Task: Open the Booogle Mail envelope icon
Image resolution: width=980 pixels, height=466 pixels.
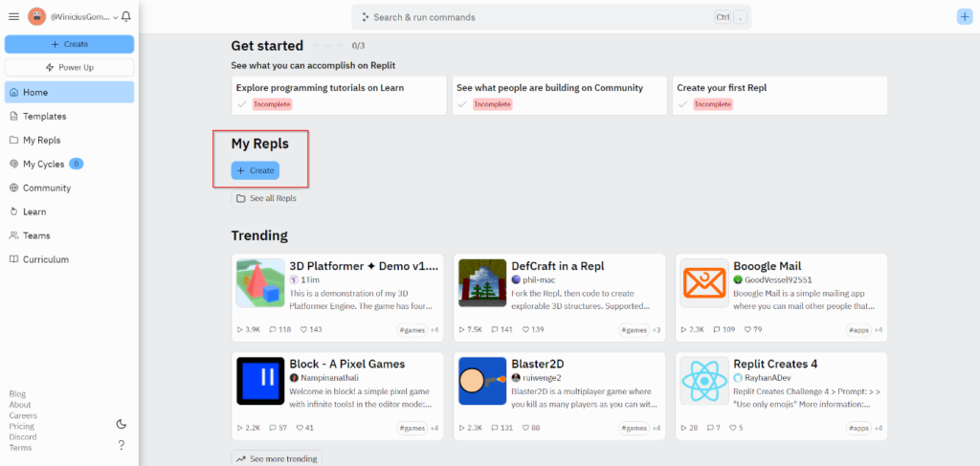Action: click(703, 282)
